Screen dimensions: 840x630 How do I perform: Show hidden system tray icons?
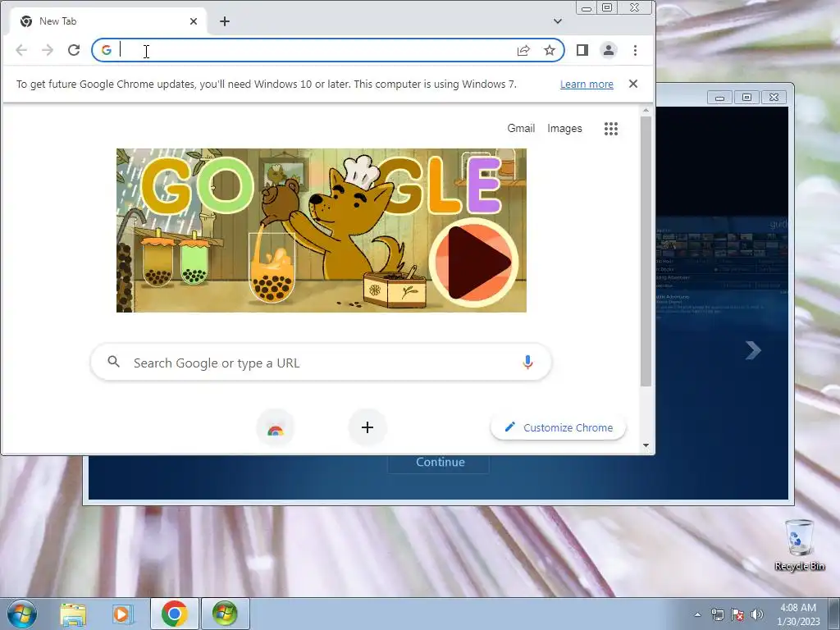pyautogui.click(x=697, y=614)
